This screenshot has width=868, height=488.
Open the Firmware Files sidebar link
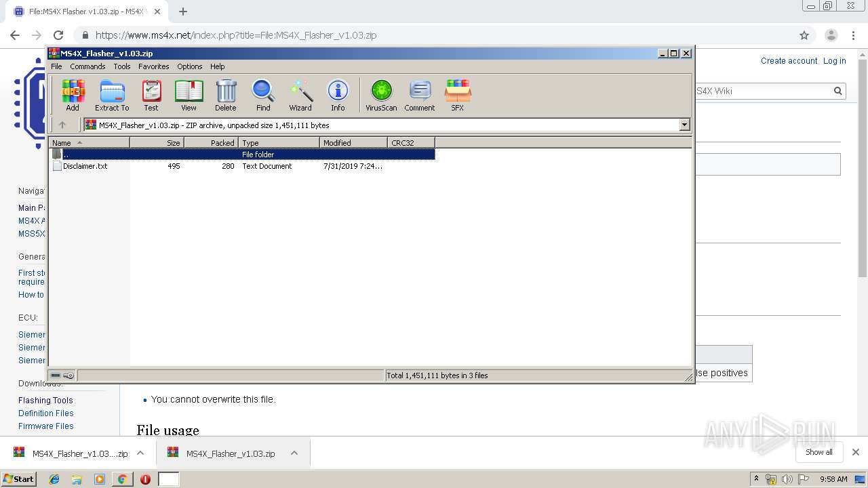tap(46, 426)
